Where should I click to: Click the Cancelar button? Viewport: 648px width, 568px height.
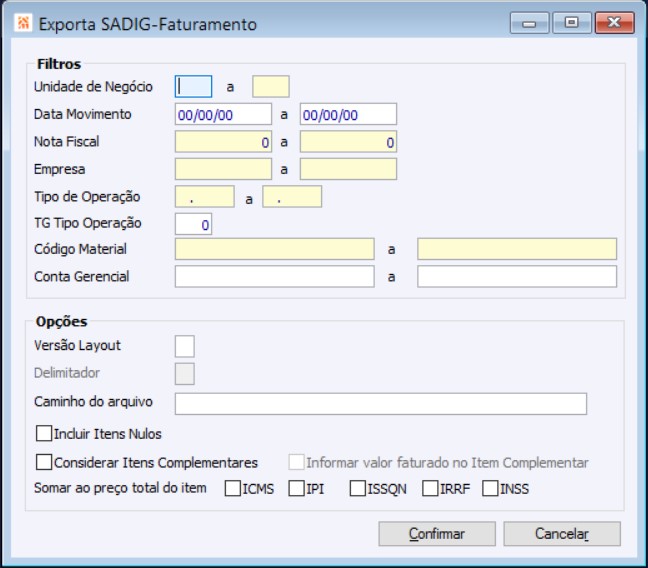(x=562, y=534)
